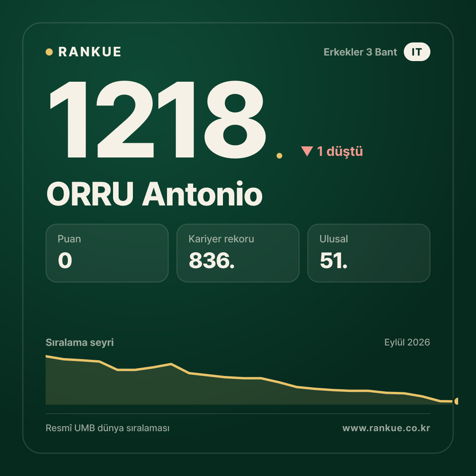Image resolution: width=476 pixels, height=476 pixels.
Task: Click the RANKUE logo text
Action: point(90,52)
